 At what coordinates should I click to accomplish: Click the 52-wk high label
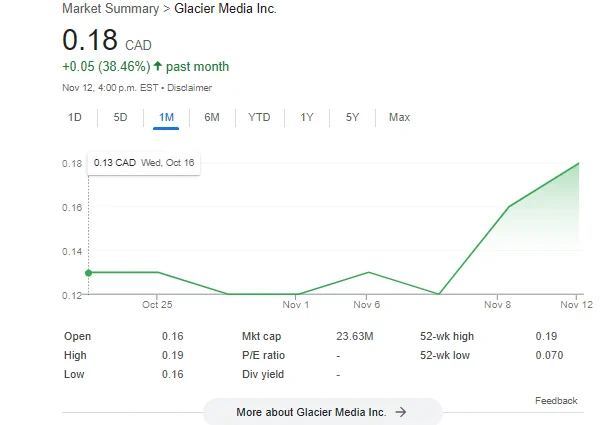447,336
